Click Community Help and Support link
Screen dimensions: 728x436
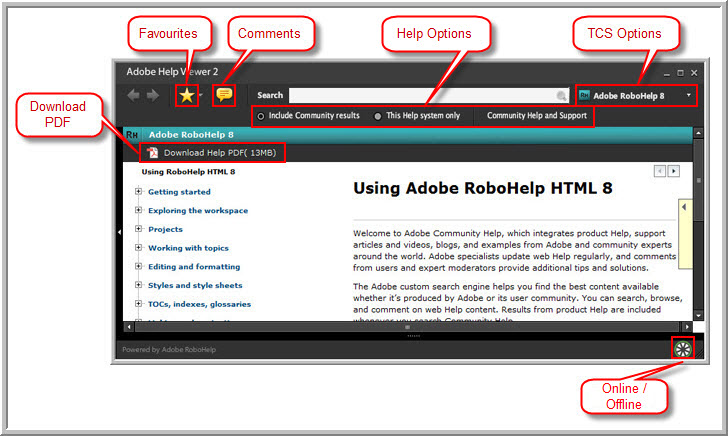click(x=536, y=116)
